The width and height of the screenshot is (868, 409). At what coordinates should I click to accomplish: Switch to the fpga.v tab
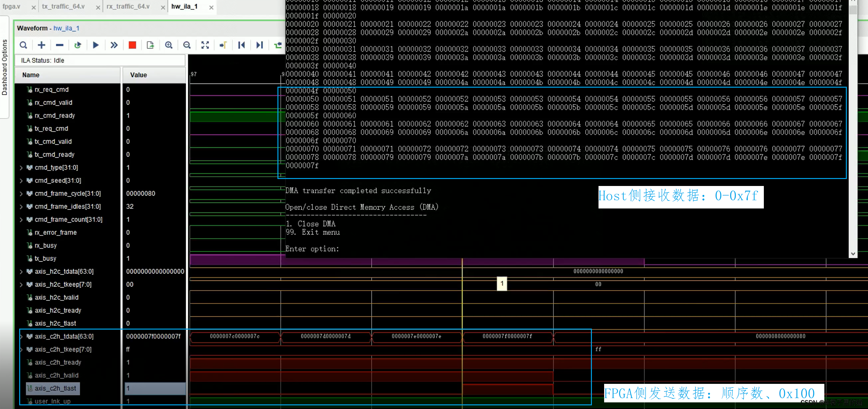tap(12, 6)
